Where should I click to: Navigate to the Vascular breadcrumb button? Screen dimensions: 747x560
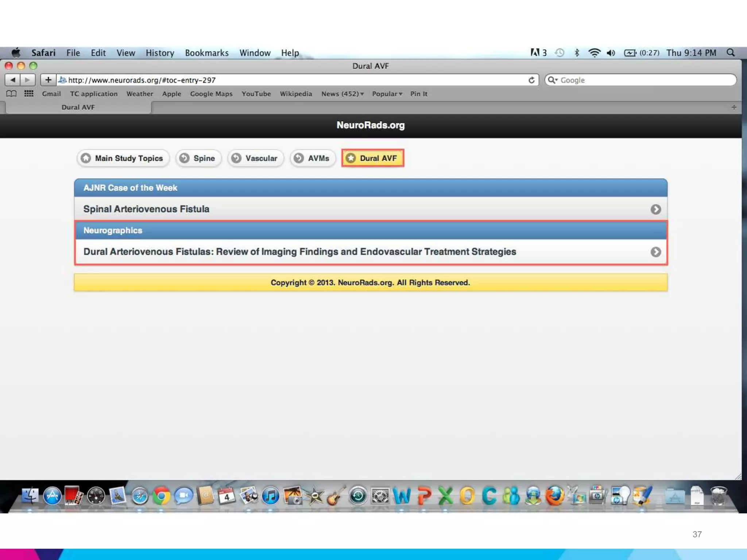tap(255, 158)
